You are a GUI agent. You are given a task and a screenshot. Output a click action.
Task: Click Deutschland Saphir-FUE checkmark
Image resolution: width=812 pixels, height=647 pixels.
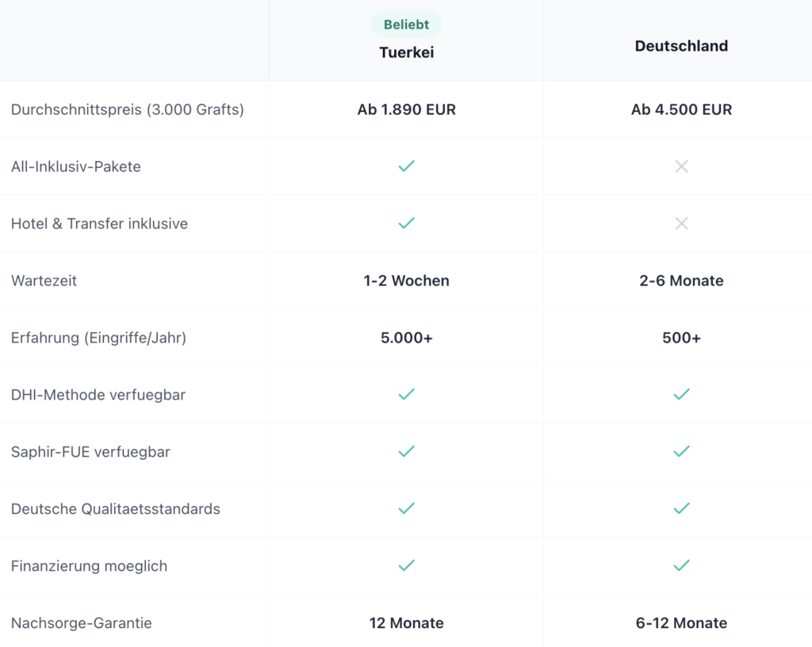coord(681,451)
